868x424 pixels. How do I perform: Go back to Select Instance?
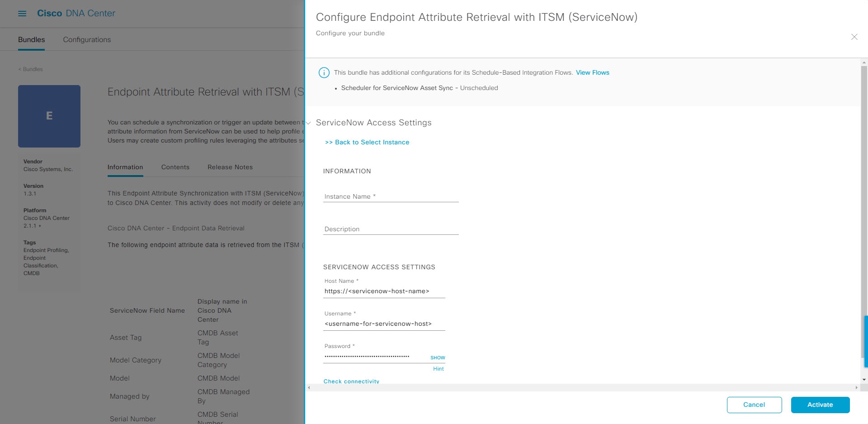[367, 142]
